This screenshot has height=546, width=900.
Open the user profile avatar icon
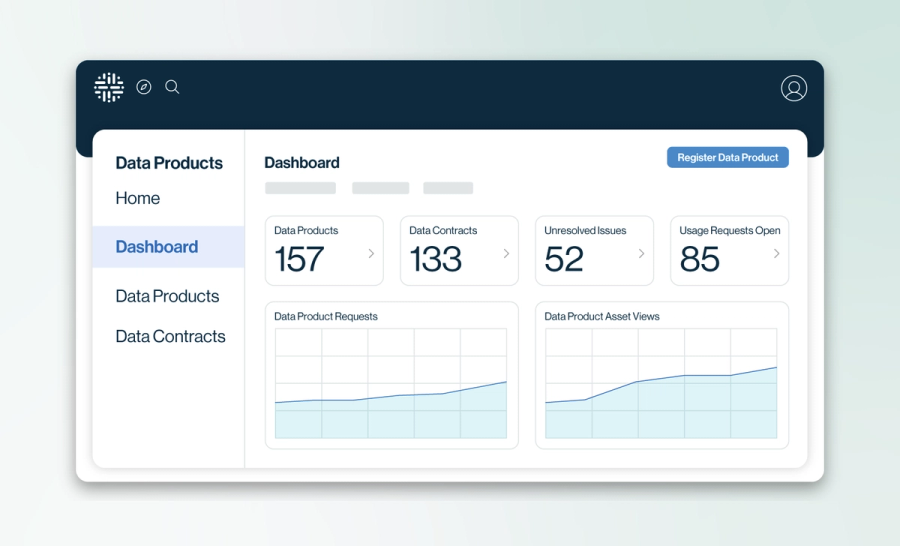[794, 88]
